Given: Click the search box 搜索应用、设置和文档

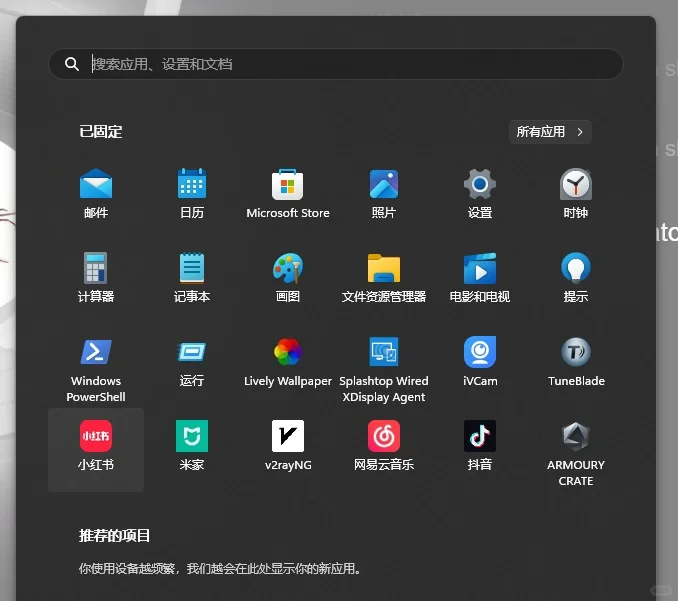Looking at the screenshot, I should [336, 64].
